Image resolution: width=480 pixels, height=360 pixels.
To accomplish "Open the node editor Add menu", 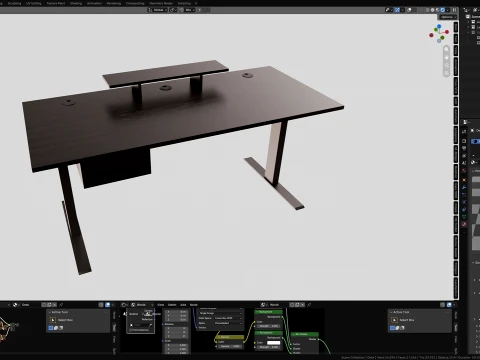I will tap(183, 305).
